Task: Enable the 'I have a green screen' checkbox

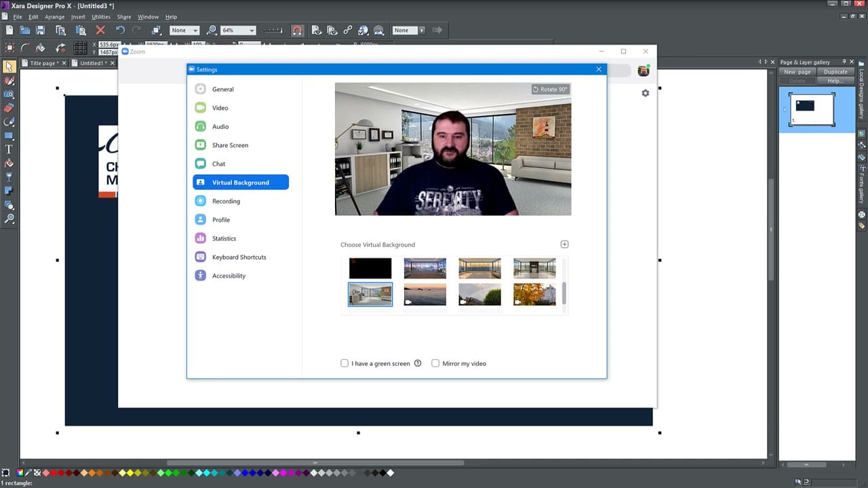Action: pos(344,363)
